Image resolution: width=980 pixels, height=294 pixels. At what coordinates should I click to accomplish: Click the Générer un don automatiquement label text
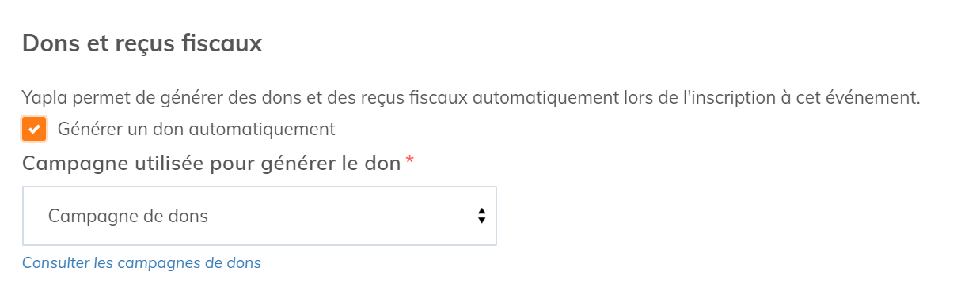[x=196, y=129]
